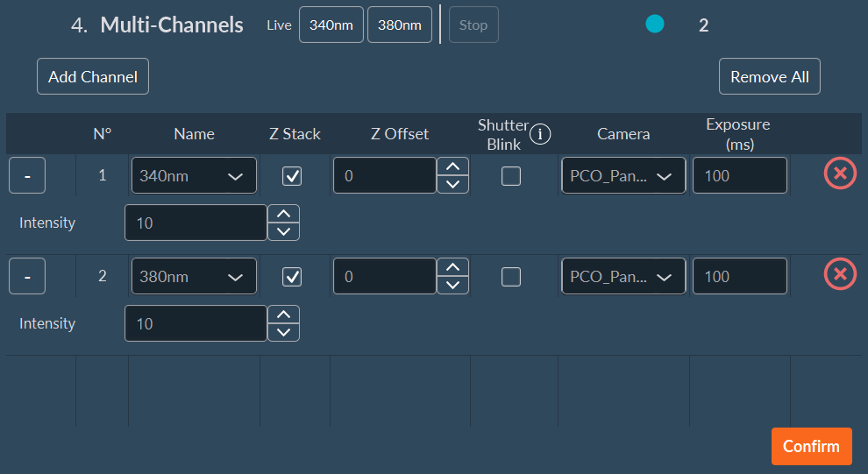This screenshot has width=868, height=474.
Task: Toggle Z Stack checkbox for channel 2
Action: tap(292, 277)
